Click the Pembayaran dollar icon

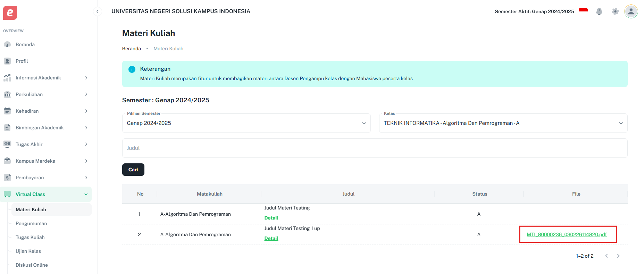[7, 178]
